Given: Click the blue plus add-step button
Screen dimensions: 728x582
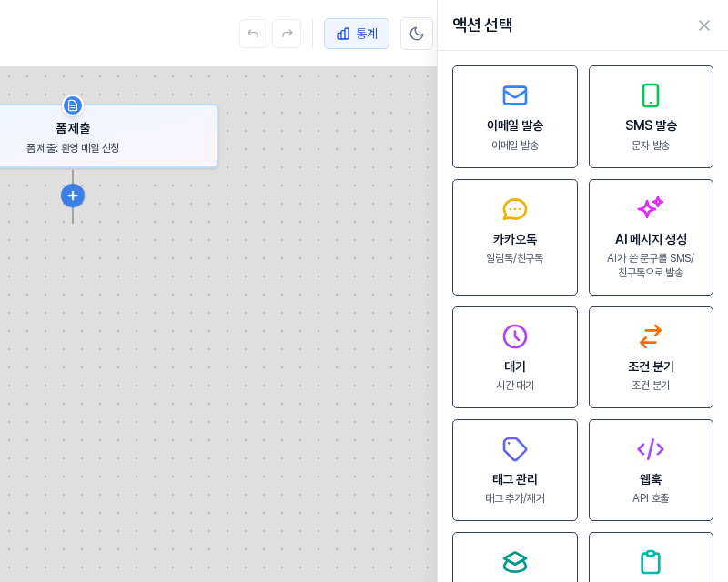Looking at the screenshot, I should (x=73, y=196).
